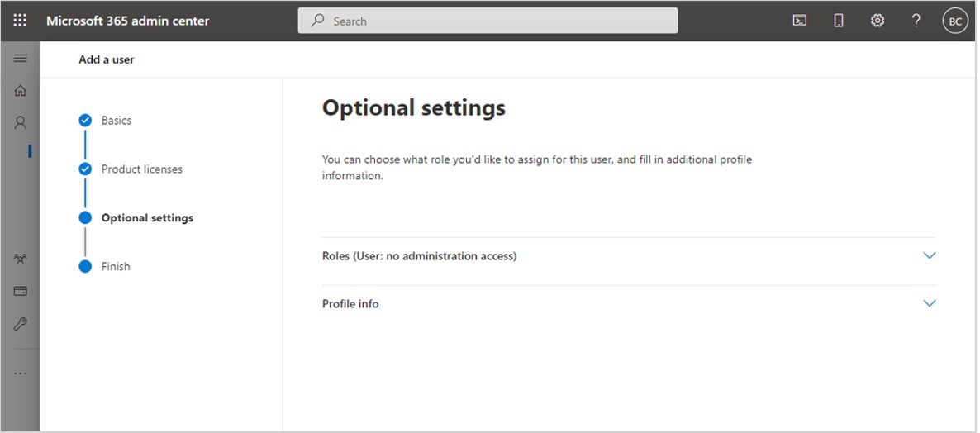
Task: Toggle the hamburger navigation menu
Action: 20,58
